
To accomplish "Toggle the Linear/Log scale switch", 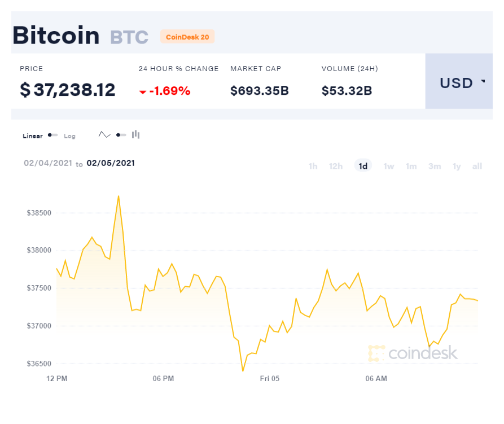I will pyautogui.click(x=53, y=135).
